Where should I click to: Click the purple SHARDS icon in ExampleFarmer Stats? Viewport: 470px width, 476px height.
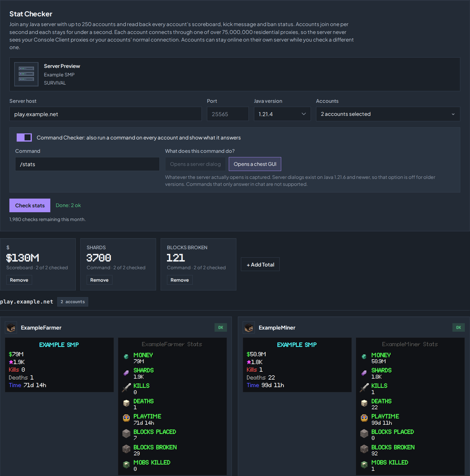(x=126, y=373)
